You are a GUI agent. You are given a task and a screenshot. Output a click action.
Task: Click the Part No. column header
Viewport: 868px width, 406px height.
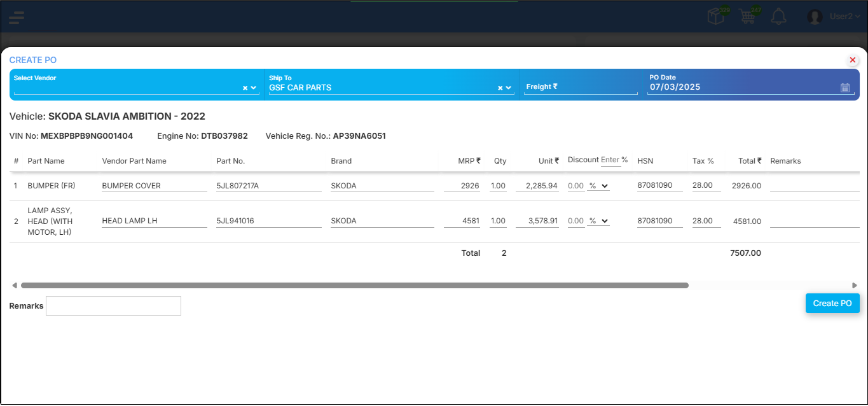[230, 161]
